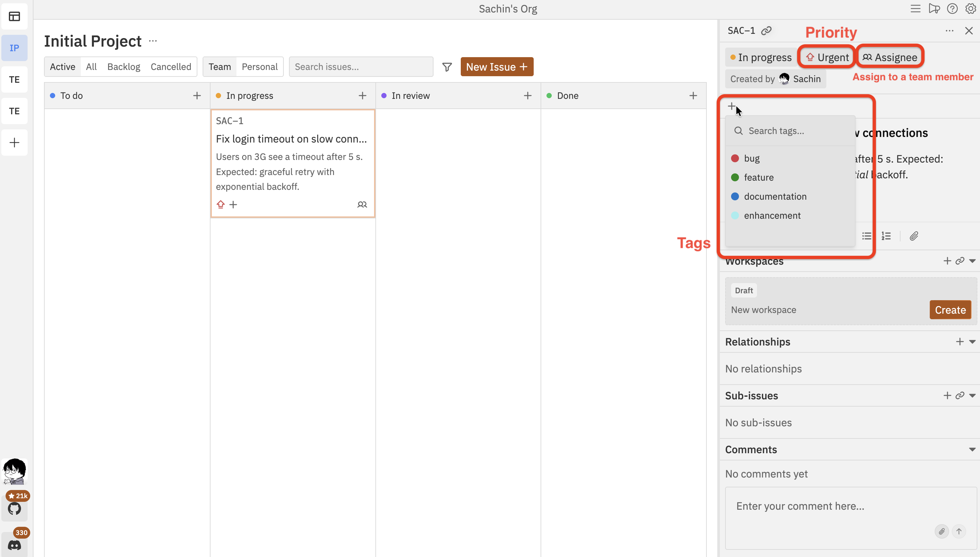Attach a file using the paperclip icon

point(914,236)
